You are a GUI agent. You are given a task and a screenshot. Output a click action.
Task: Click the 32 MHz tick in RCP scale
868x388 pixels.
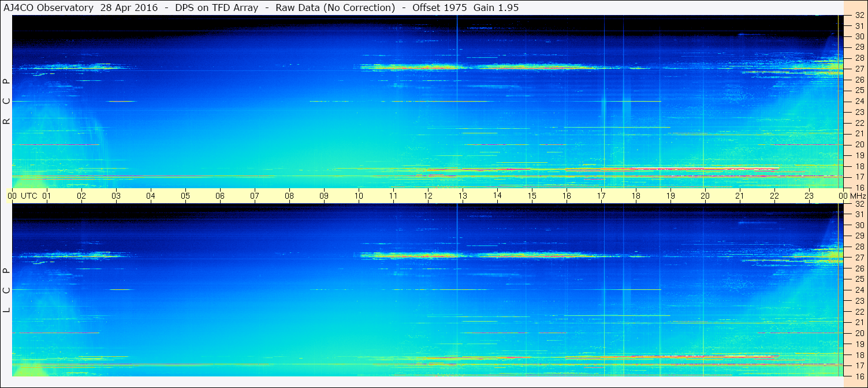[x=859, y=16]
